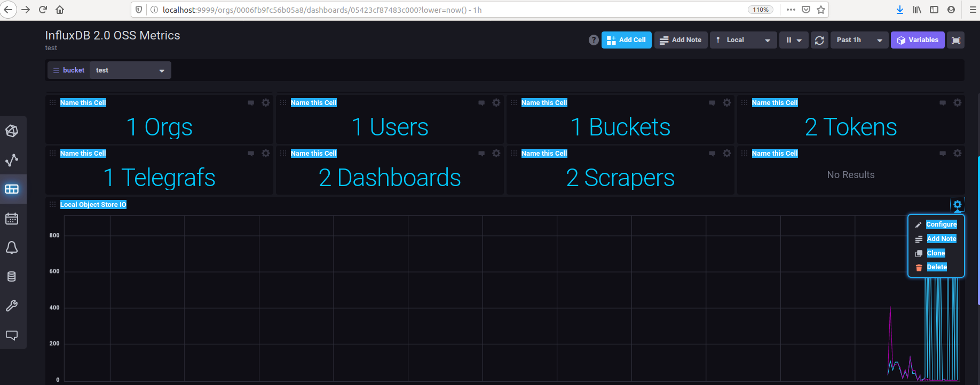Open Feedback from the sidebar chat icon
Screen dimensions: 980x385
pyautogui.click(x=12, y=335)
